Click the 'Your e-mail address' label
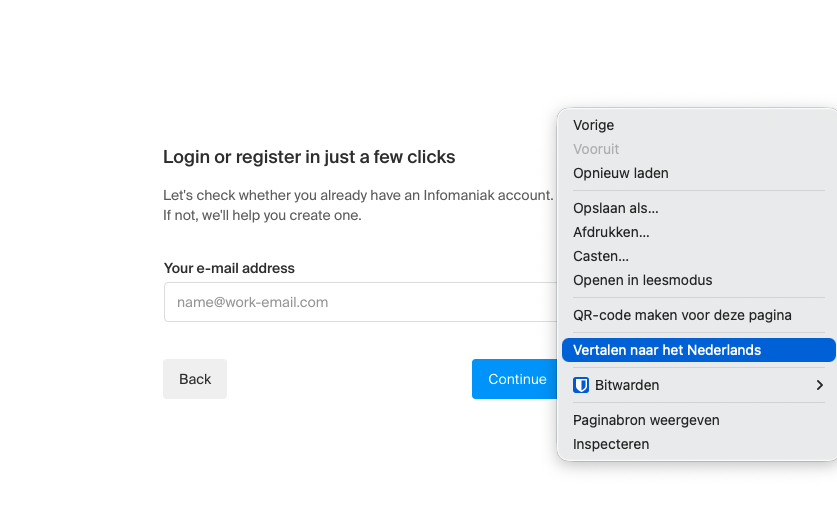The height and width of the screenshot is (532, 837). 229,268
